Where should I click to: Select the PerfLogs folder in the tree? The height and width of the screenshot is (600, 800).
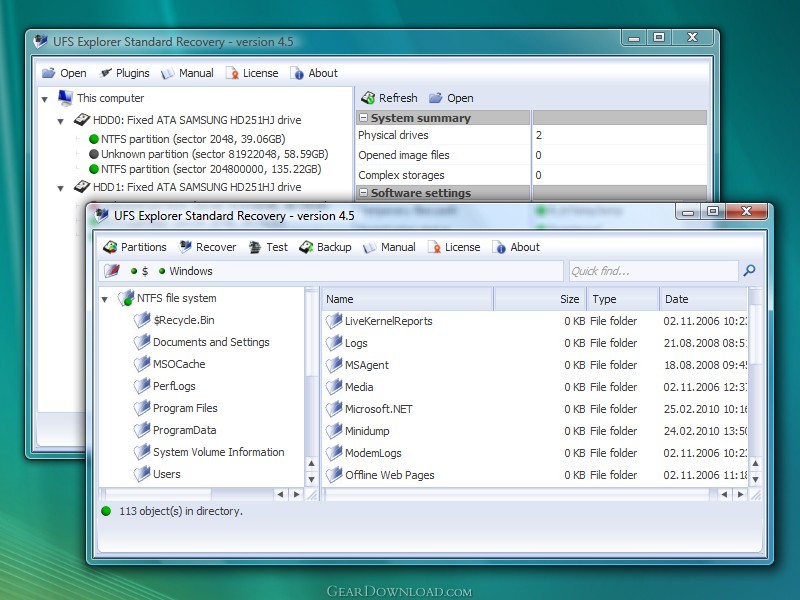pos(164,386)
